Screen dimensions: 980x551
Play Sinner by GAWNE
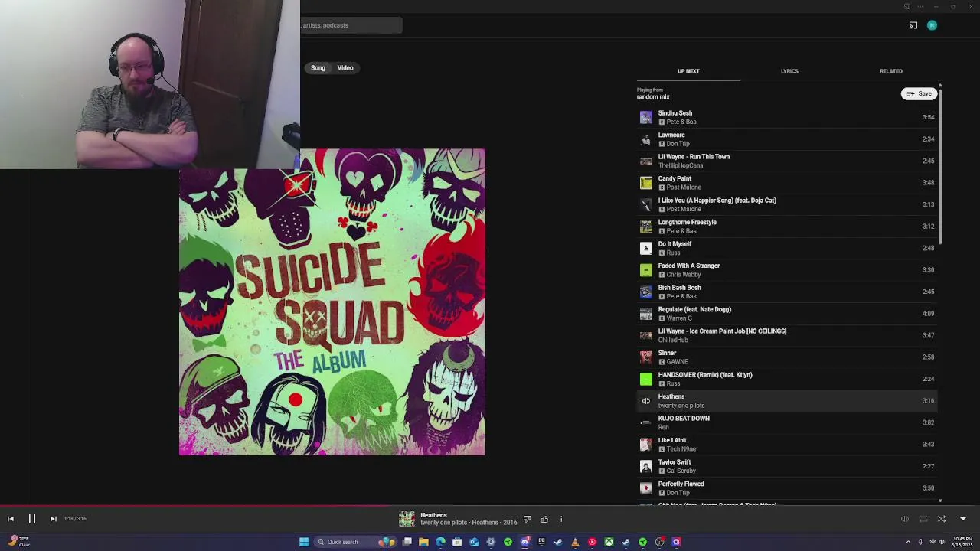click(x=787, y=357)
